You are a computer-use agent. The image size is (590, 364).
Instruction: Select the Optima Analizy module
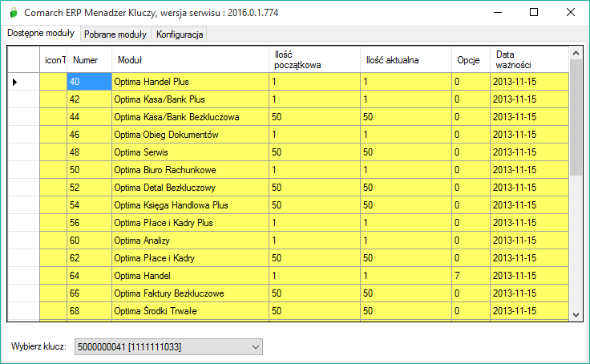191,241
